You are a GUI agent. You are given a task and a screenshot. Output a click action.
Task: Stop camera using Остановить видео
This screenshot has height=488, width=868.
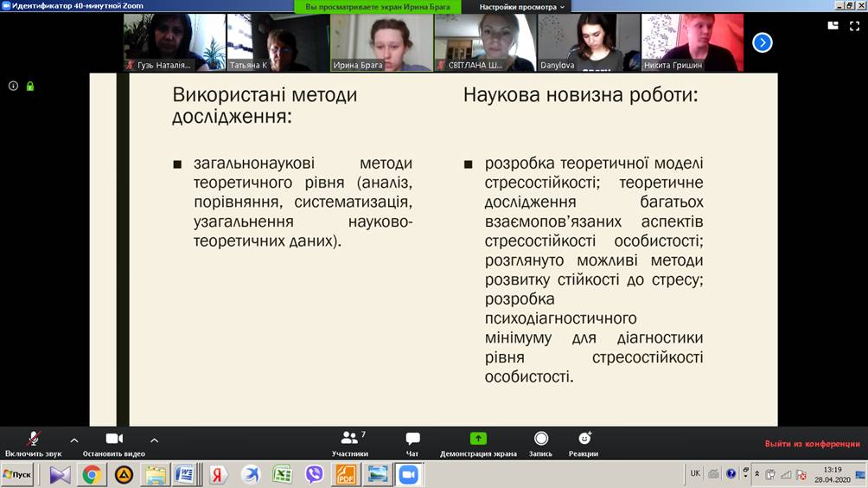pyautogui.click(x=113, y=443)
